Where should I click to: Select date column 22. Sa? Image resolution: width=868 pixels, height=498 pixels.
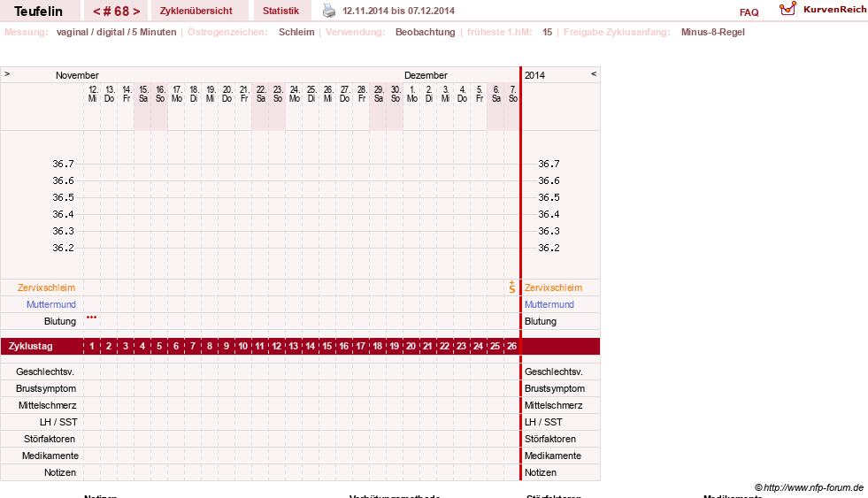pyautogui.click(x=261, y=94)
